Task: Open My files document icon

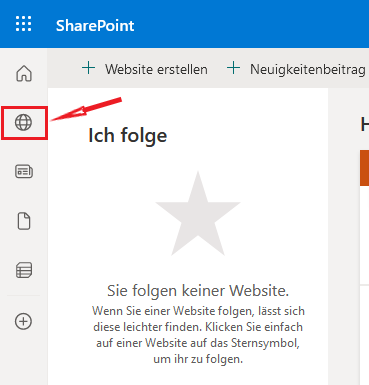Action: pos(24,221)
